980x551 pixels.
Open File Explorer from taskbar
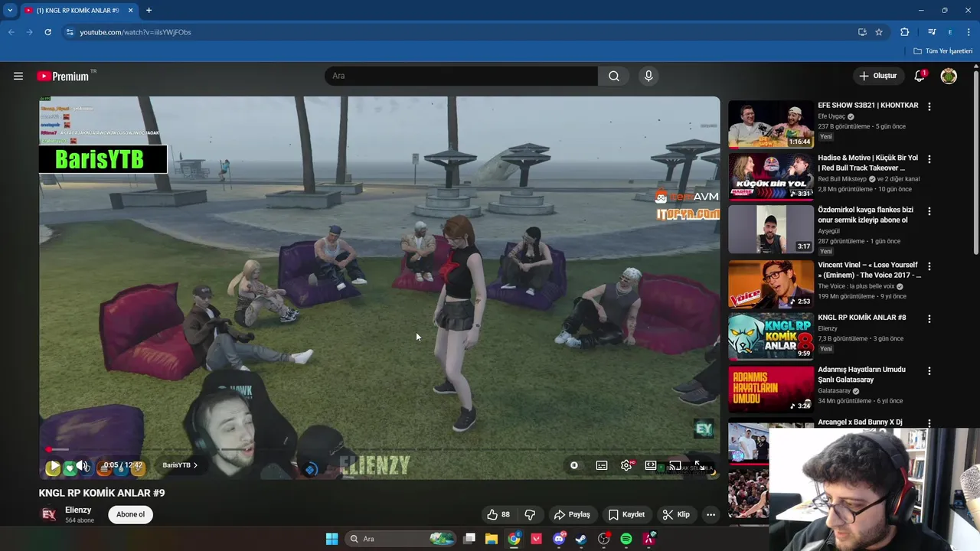pyautogui.click(x=492, y=539)
